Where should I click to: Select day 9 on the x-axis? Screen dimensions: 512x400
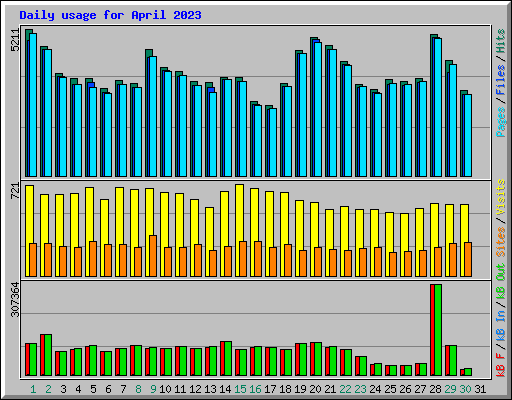(153, 389)
